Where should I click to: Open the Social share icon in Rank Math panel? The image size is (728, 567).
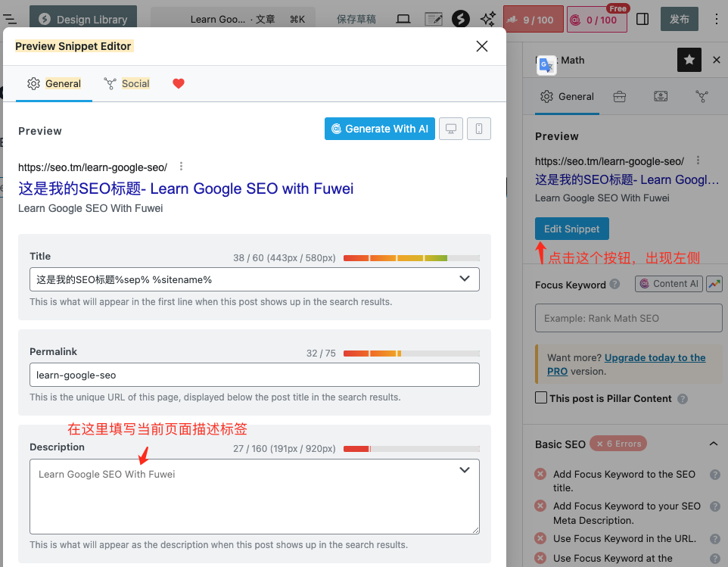(x=702, y=96)
